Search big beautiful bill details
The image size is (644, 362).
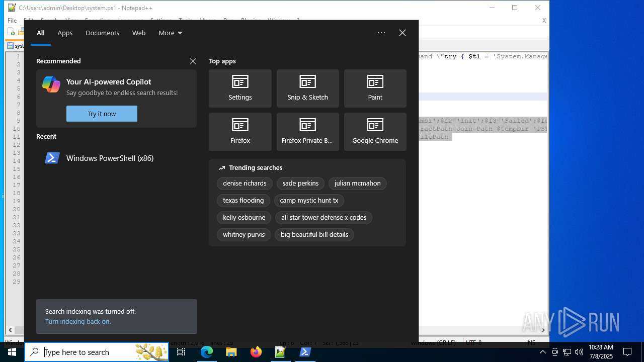pos(314,235)
